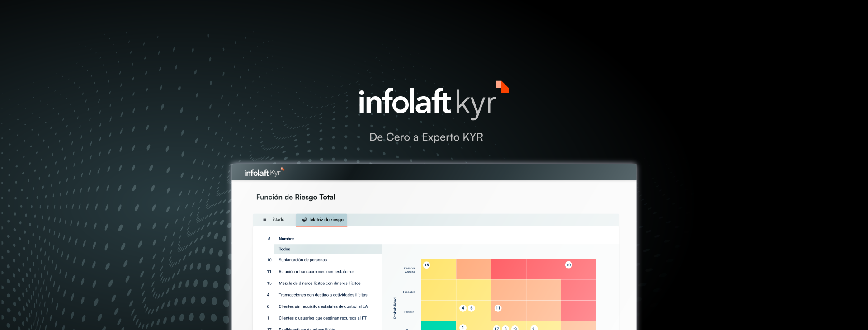Click risk bubble 10 in the matrix
The height and width of the screenshot is (330, 868).
point(569,265)
